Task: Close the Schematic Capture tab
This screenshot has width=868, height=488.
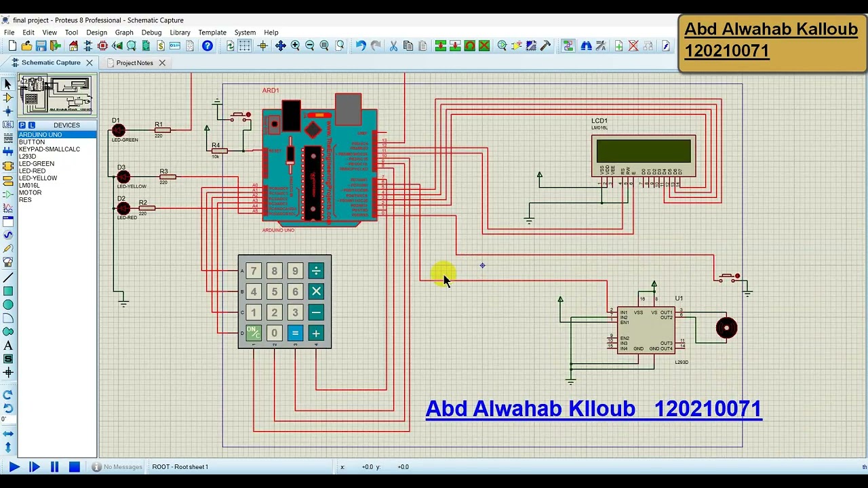Action: [x=89, y=62]
